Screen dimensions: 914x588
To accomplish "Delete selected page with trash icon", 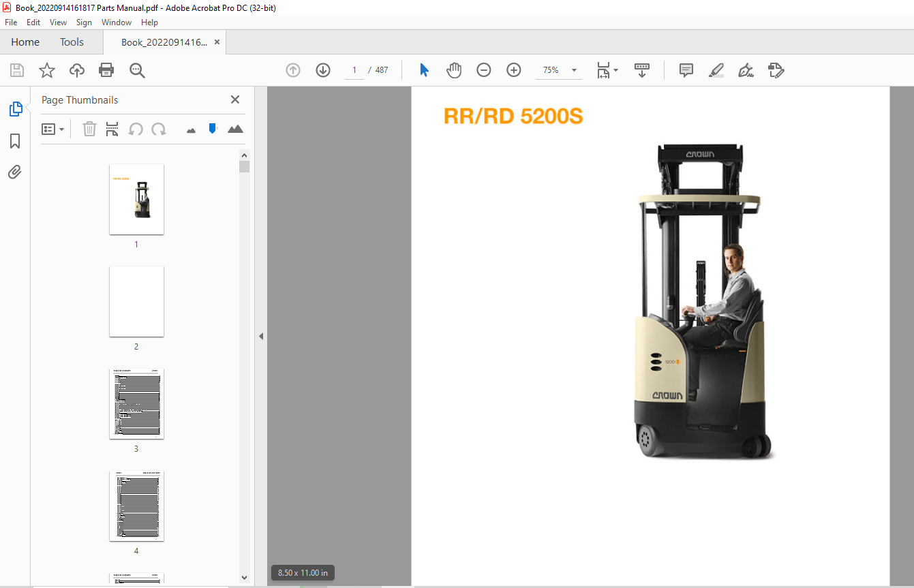I will (x=89, y=129).
